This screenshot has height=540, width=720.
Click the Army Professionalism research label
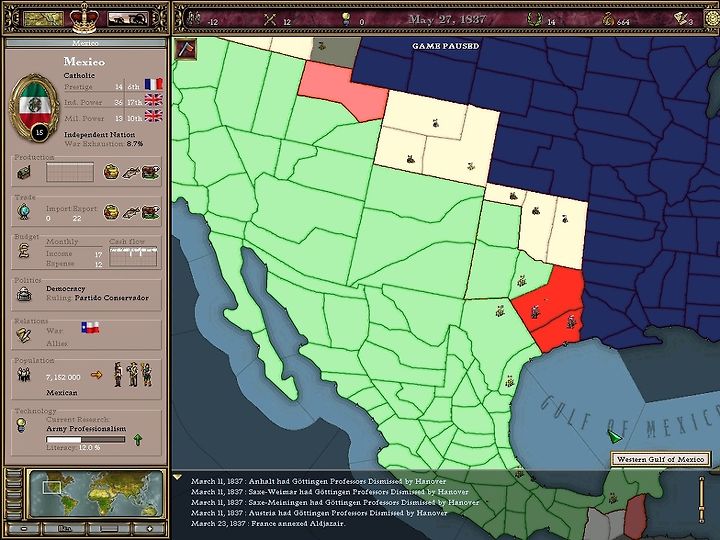click(x=86, y=428)
